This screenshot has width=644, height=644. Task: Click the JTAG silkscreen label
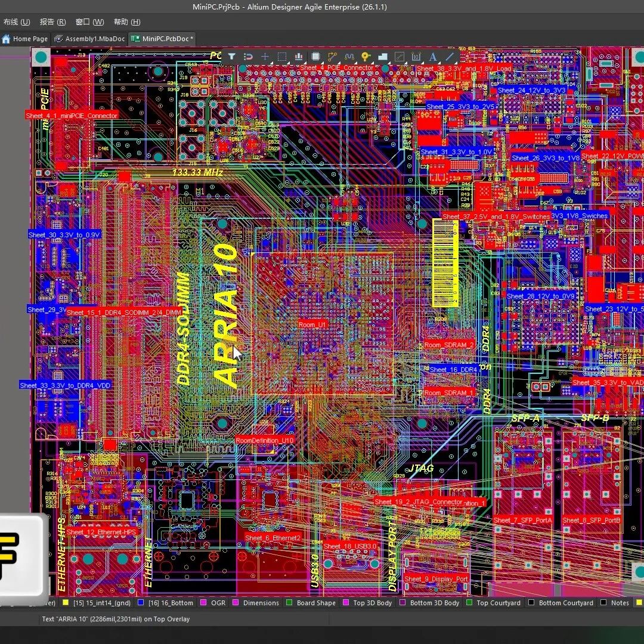[421, 469]
